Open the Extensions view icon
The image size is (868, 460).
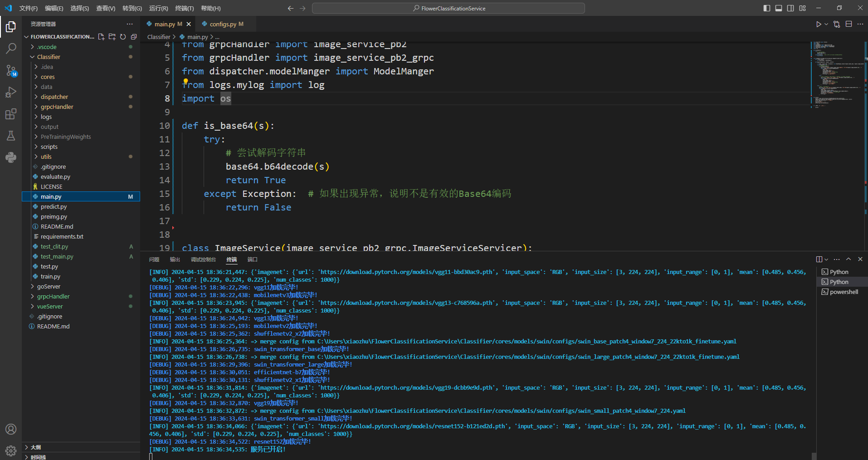[11, 114]
